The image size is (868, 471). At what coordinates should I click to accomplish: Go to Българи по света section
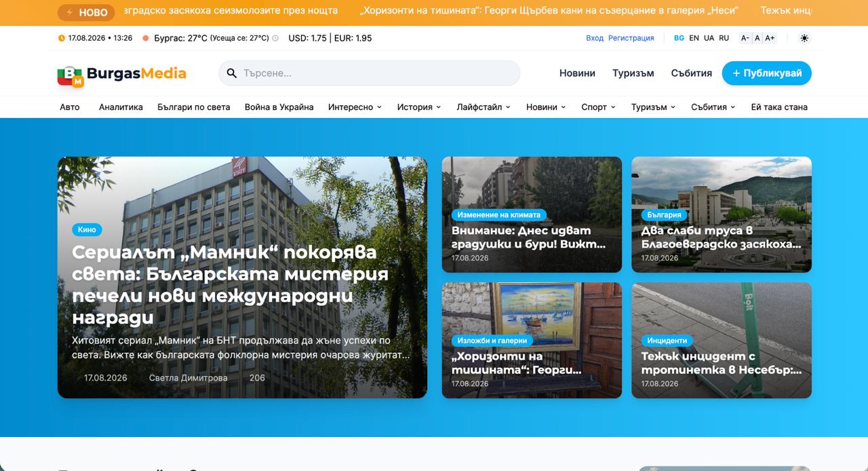click(194, 107)
